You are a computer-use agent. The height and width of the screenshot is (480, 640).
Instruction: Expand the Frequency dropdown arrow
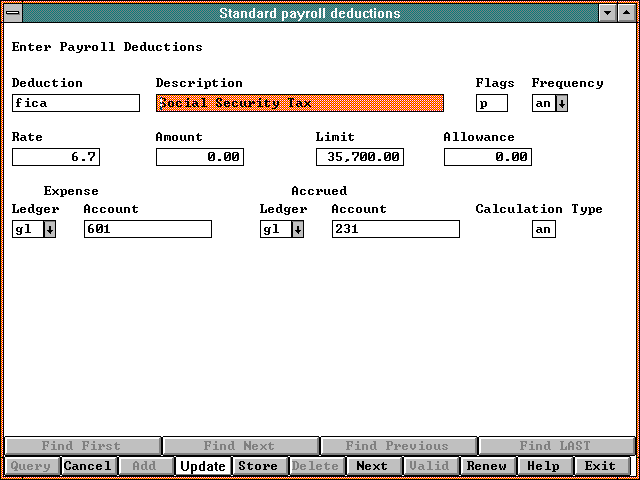[562, 103]
